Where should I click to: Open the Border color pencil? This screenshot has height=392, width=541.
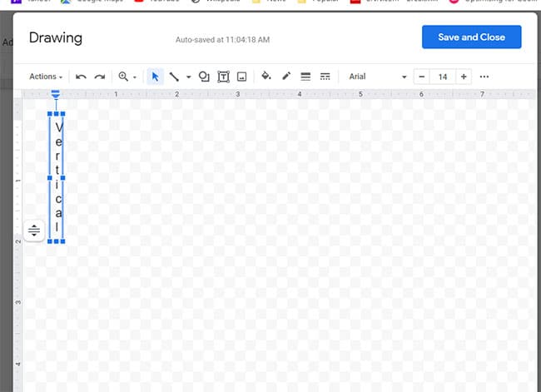[x=286, y=76]
